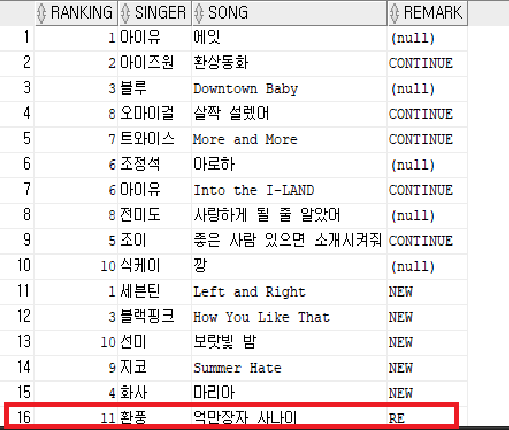Select the REMARK column header label
The width and height of the screenshot is (509, 430).
click(433, 13)
